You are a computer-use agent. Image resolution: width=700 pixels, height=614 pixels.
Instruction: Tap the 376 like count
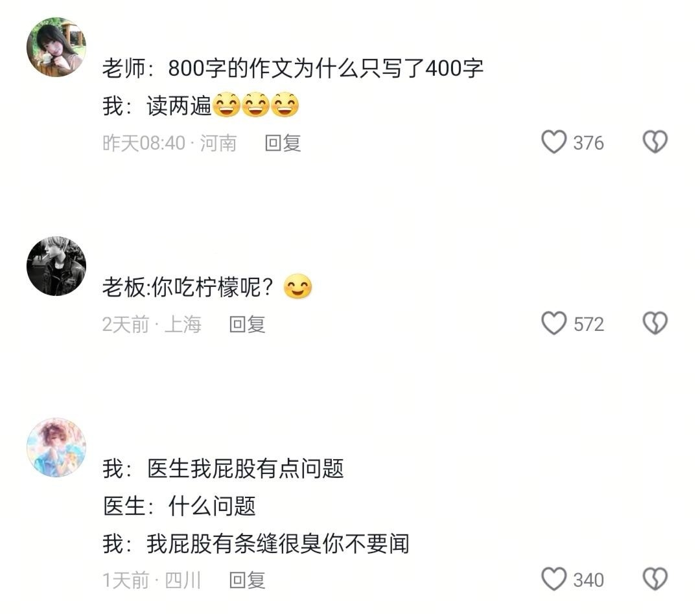click(589, 143)
